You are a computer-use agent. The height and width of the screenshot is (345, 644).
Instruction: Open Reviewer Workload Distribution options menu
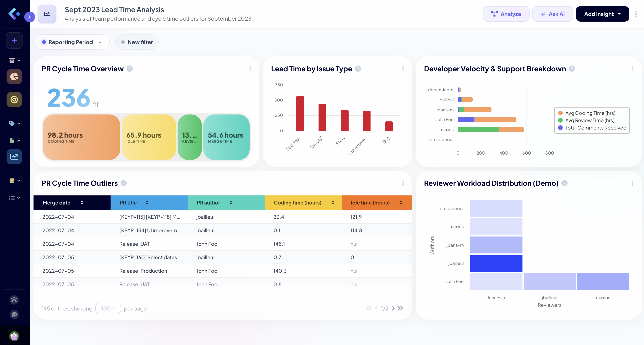point(632,183)
